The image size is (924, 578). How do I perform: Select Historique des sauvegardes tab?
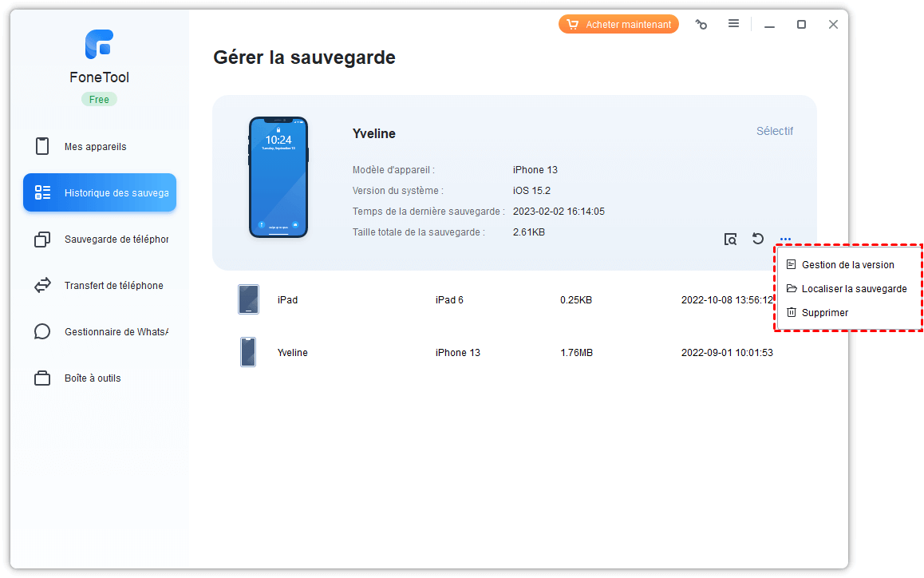click(x=100, y=193)
